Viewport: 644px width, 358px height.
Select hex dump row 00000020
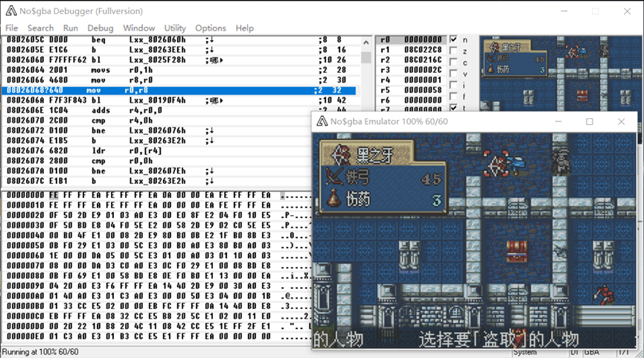coord(157,215)
